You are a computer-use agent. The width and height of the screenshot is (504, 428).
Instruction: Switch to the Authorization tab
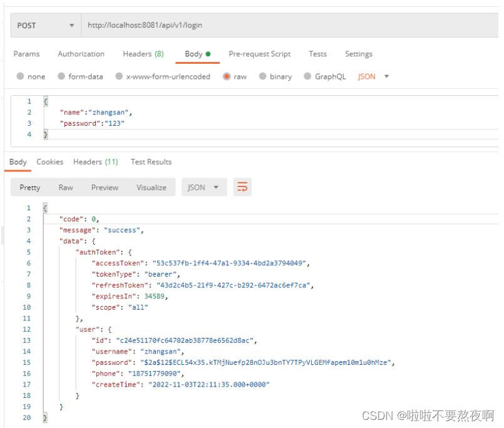point(81,54)
